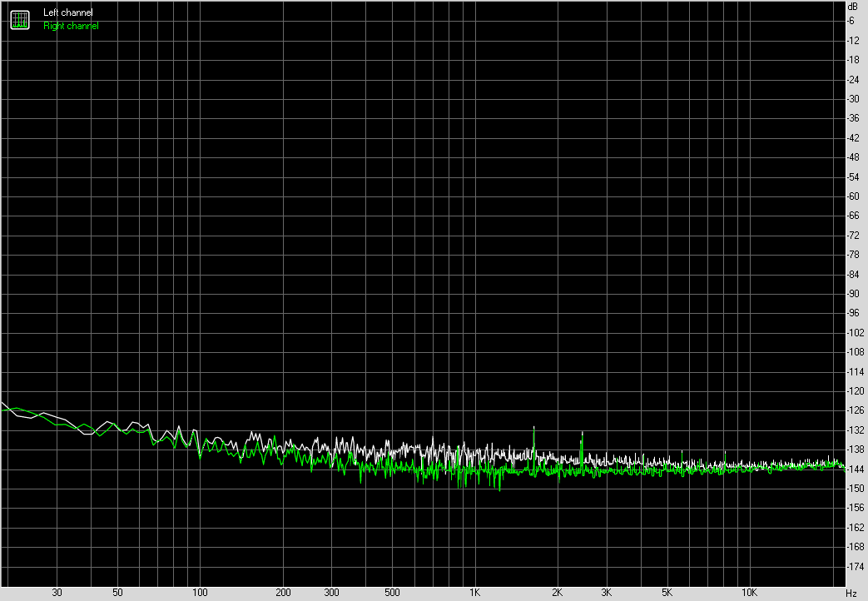Click the '-24' dB scale label
Screen dimensions: 868x601
tap(853, 79)
